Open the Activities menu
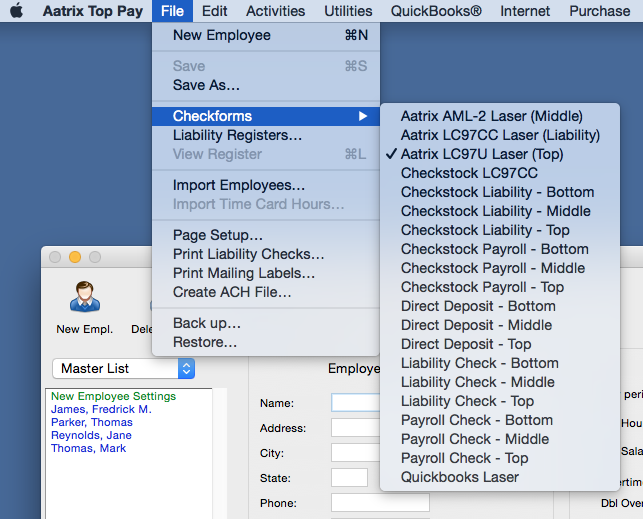Image resolution: width=643 pixels, height=519 pixels. (276, 11)
